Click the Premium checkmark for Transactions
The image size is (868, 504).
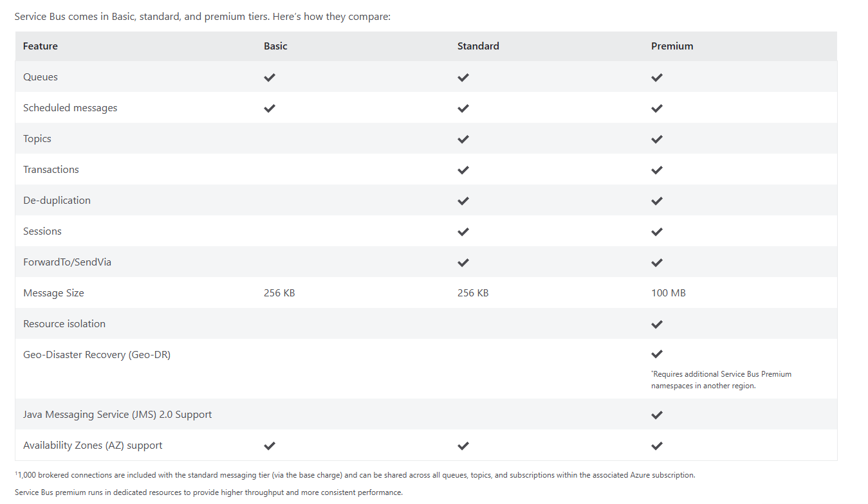pos(657,170)
